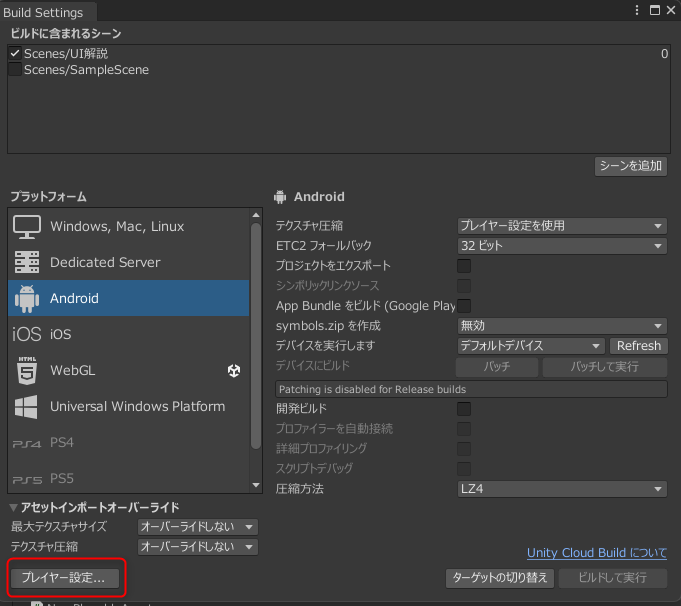Click the ターゲットの切り替え button

500,578
